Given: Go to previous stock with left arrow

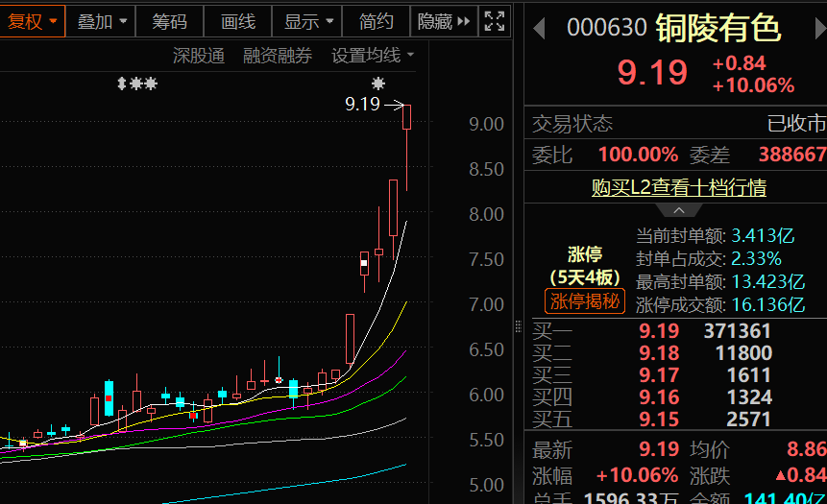Looking at the screenshot, I should (539, 29).
